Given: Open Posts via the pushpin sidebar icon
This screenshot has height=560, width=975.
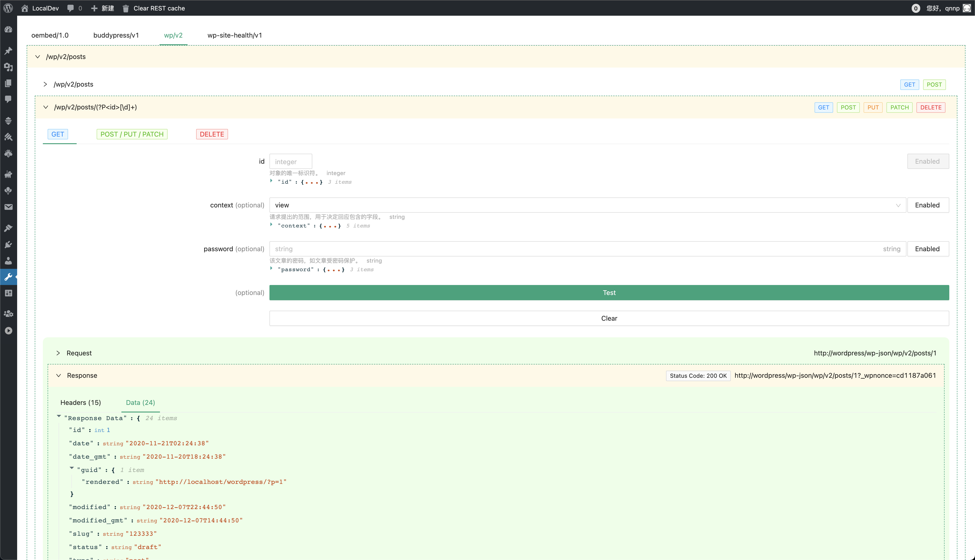Looking at the screenshot, I should tap(8, 51).
